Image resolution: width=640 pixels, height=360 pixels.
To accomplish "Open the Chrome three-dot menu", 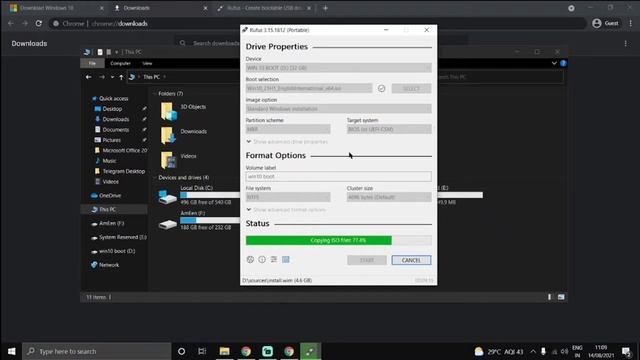I will (631, 23).
